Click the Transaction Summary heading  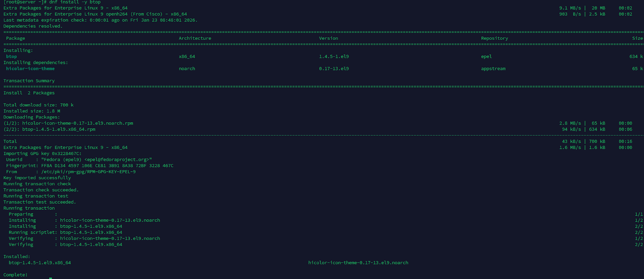pyautogui.click(x=29, y=81)
